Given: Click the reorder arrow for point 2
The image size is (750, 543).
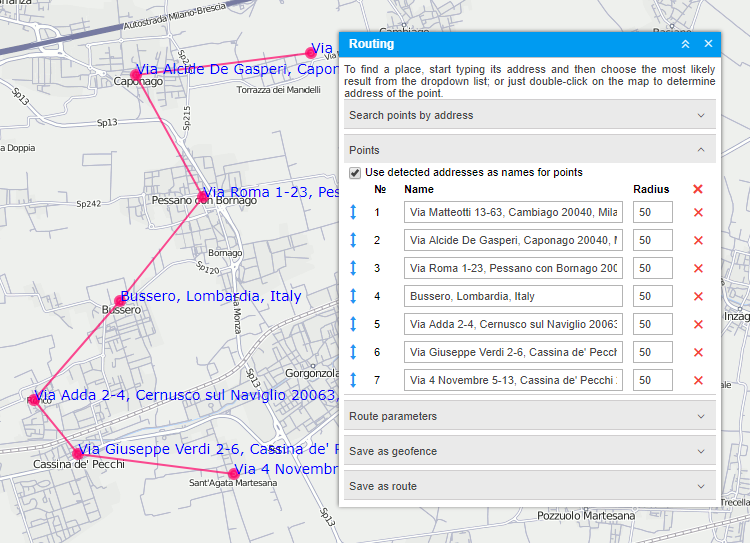Looking at the screenshot, I should point(353,240).
